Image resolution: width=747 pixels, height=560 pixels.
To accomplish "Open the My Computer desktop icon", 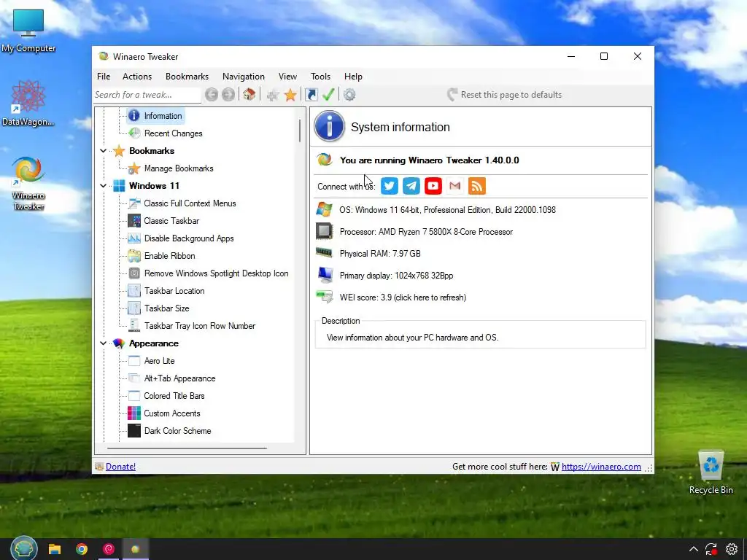I will 28,31.
